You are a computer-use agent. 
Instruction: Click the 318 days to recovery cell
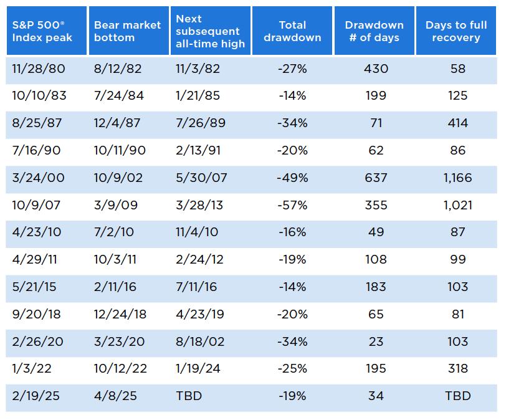tap(457, 368)
